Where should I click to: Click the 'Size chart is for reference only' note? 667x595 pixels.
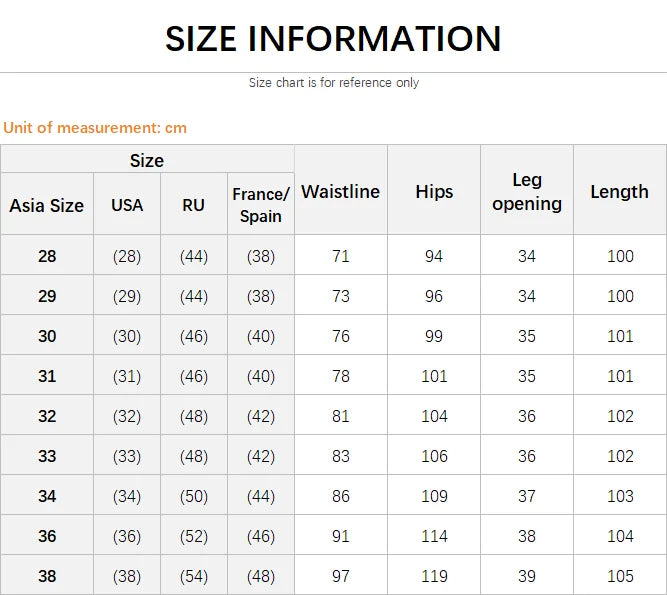tap(333, 83)
